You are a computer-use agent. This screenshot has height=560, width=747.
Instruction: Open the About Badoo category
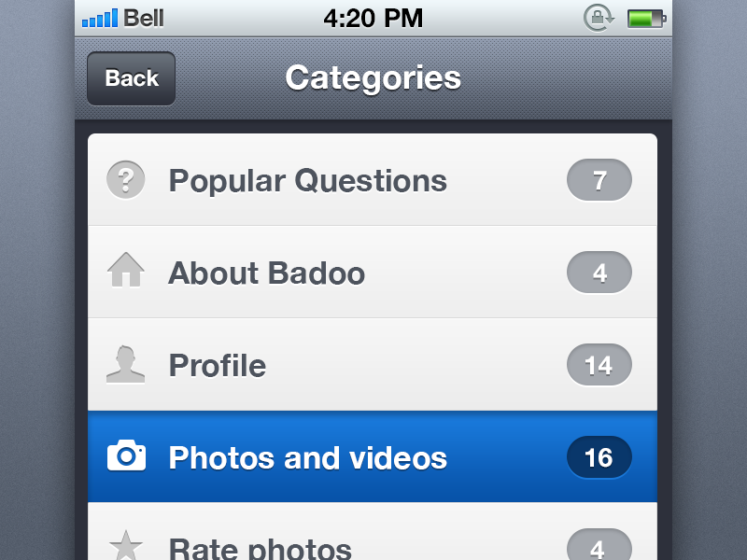pyautogui.click(x=267, y=273)
